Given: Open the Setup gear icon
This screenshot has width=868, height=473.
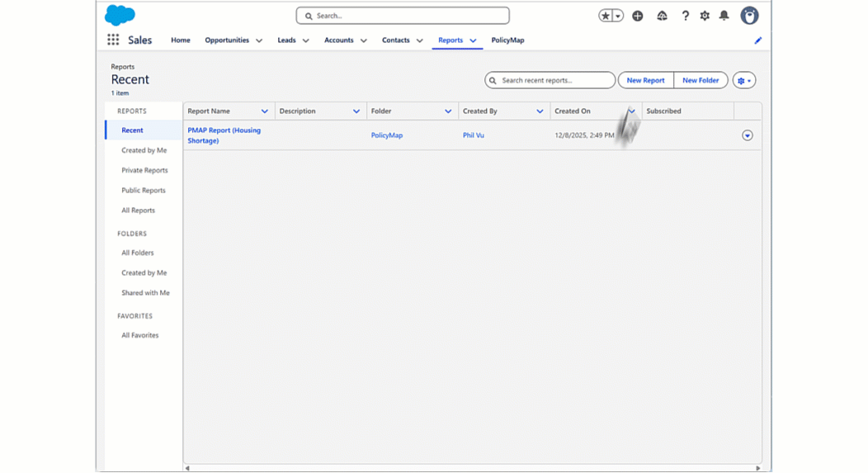Looking at the screenshot, I should pyautogui.click(x=705, y=16).
